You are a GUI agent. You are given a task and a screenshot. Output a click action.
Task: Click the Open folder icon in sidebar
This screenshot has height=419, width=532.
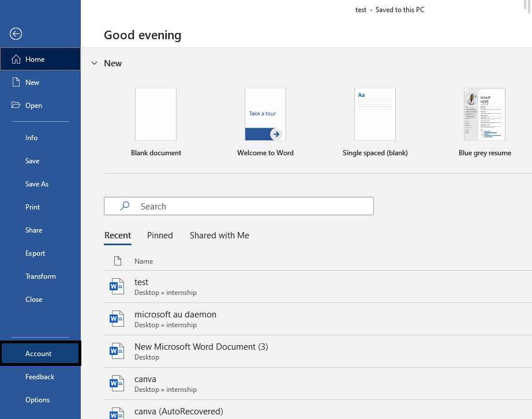[16, 105]
